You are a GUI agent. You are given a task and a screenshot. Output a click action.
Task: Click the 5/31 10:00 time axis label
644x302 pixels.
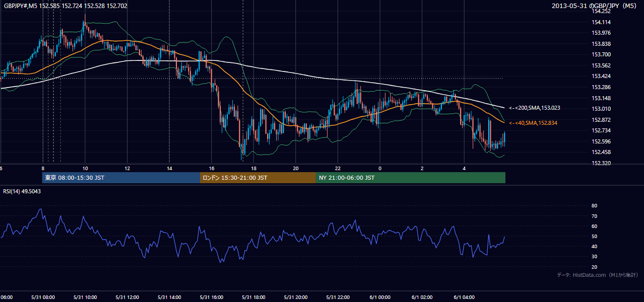pos(85,297)
